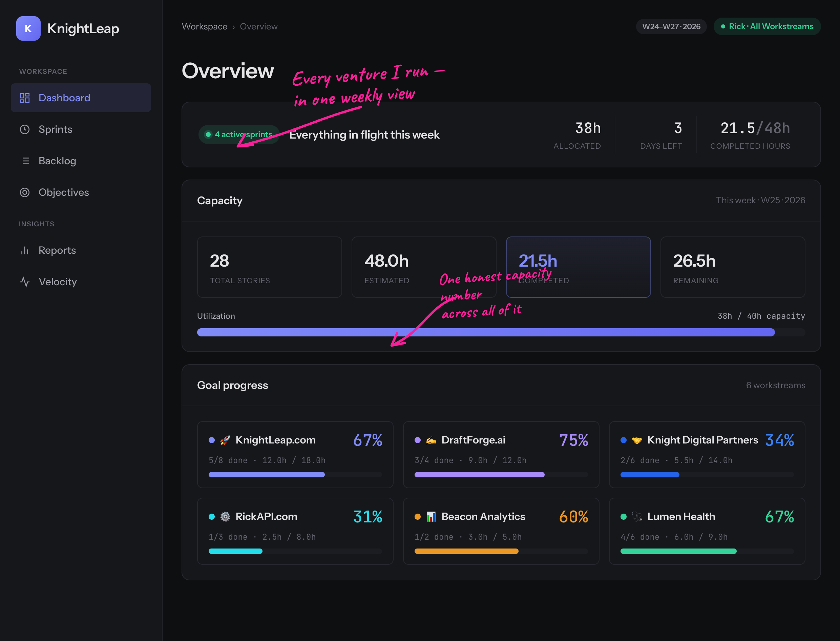The image size is (840, 641).
Task: Click the 34% value on Knight Digital Partners
Action: (x=780, y=440)
